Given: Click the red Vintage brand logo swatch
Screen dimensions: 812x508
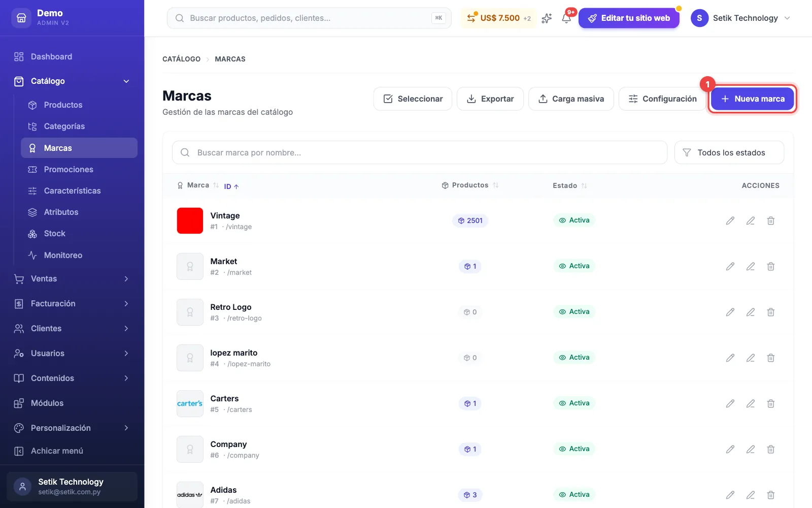Looking at the screenshot, I should tap(190, 220).
